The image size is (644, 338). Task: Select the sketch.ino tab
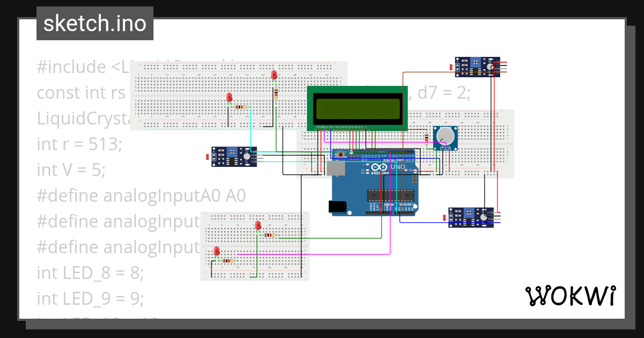tap(94, 23)
